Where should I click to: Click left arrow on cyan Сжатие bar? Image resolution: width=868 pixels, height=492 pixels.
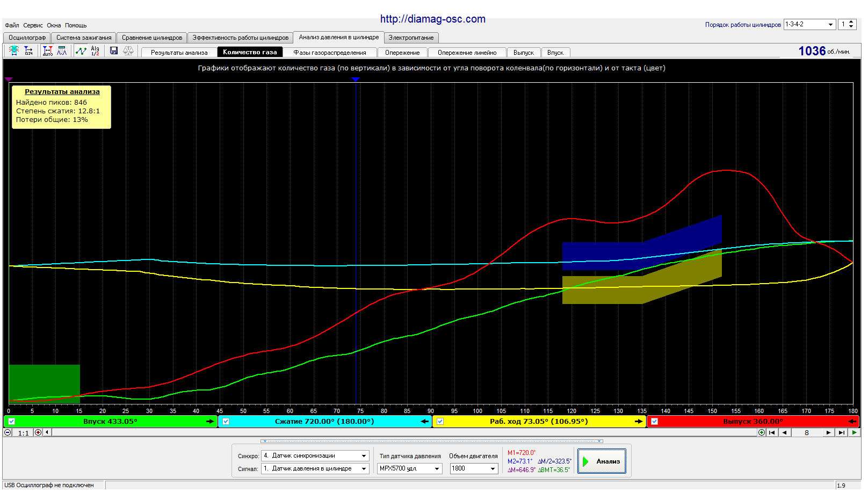424,422
